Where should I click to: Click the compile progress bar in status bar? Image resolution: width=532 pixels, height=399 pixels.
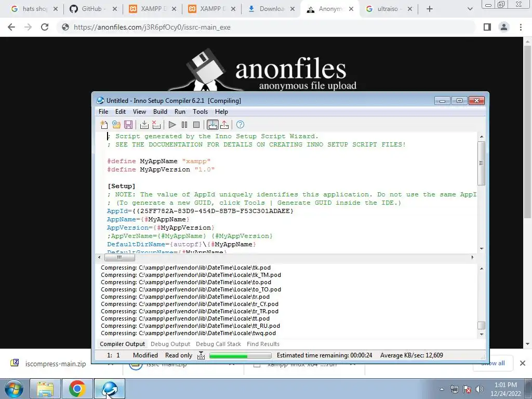pyautogui.click(x=241, y=355)
